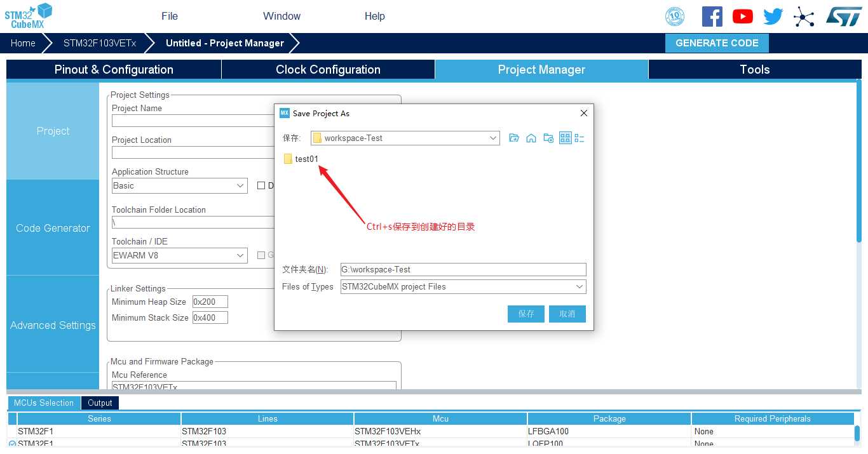Sort by Package column header

click(609, 418)
